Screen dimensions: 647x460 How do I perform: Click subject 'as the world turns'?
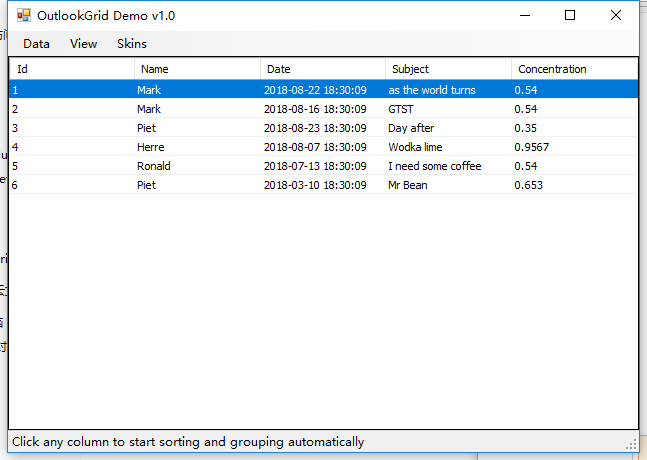[449, 90]
